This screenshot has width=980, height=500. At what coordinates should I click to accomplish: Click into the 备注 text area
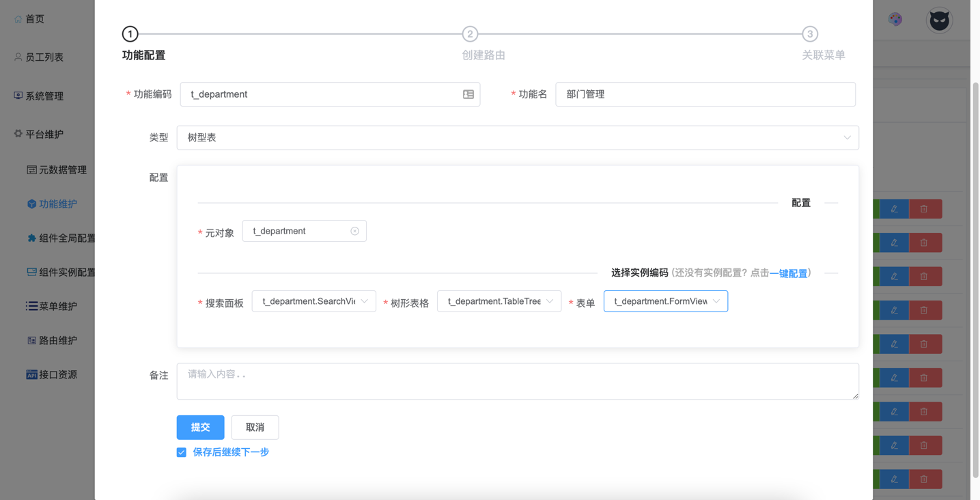[x=517, y=381]
